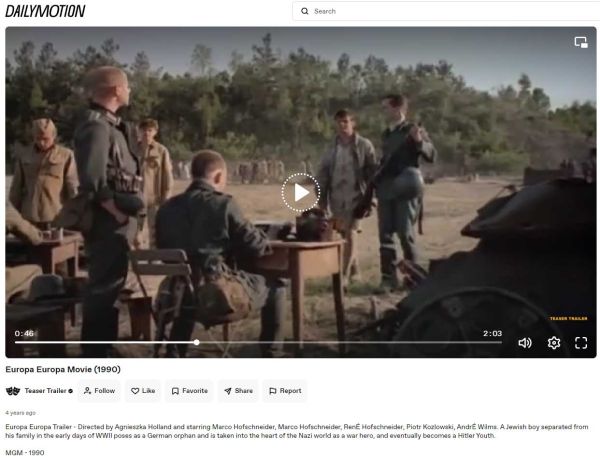Click the video progress bar handle
The height and width of the screenshot is (460, 600).
(x=196, y=342)
